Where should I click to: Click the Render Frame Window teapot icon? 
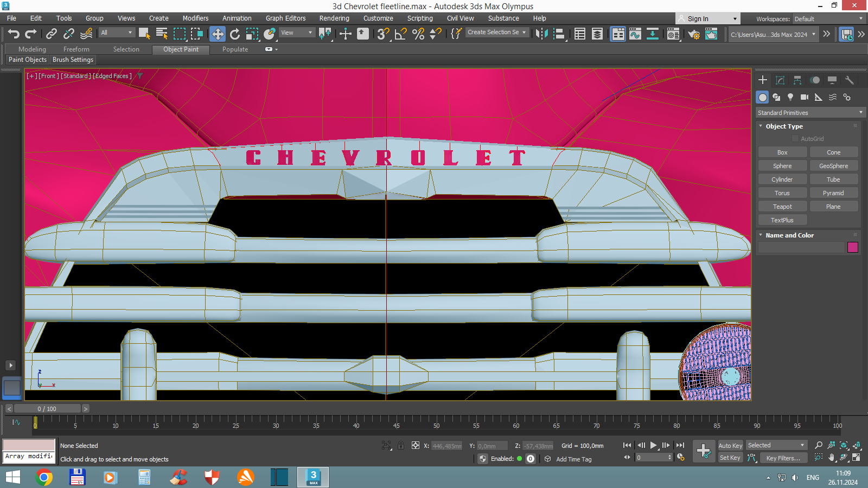click(x=711, y=34)
